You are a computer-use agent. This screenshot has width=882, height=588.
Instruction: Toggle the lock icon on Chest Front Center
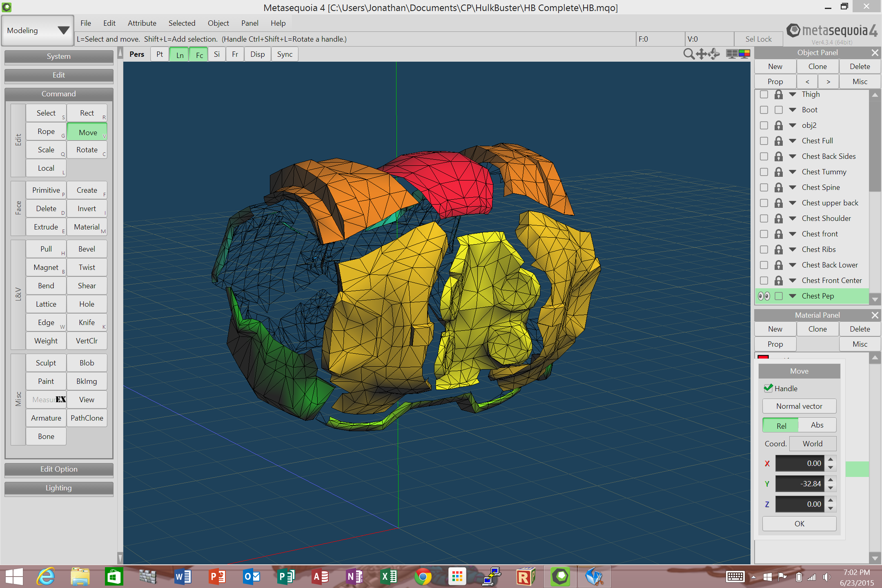779,281
